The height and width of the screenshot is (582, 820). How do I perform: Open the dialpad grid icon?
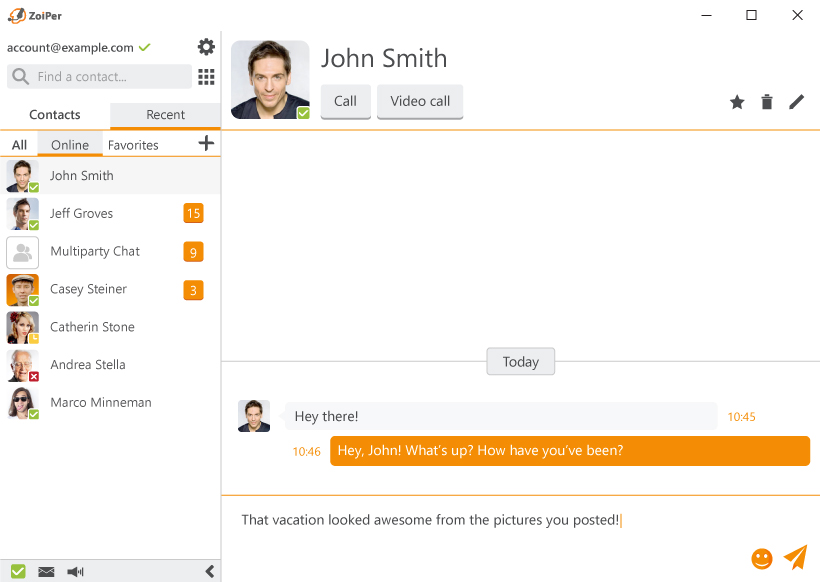pos(206,77)
